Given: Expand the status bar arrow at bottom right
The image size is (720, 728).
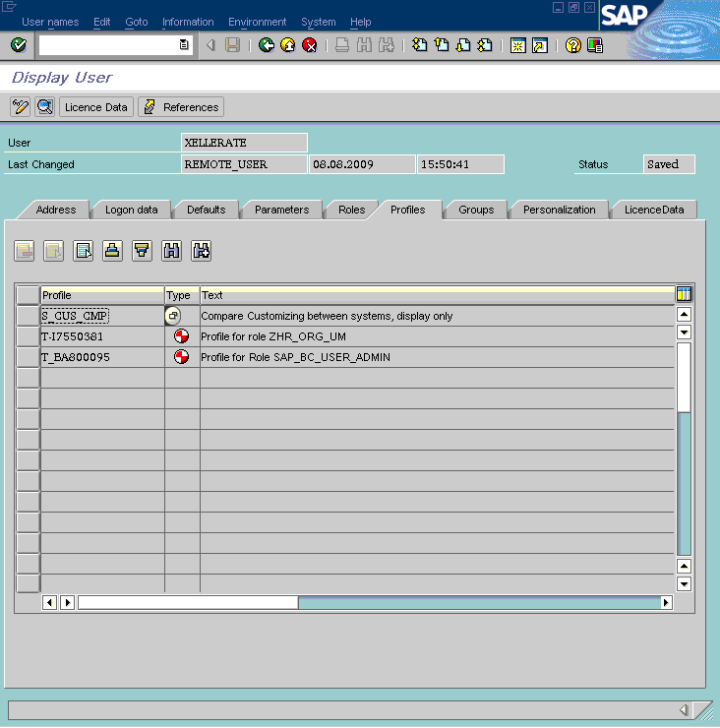Looking at the screenshot, I should pos(684,709).
